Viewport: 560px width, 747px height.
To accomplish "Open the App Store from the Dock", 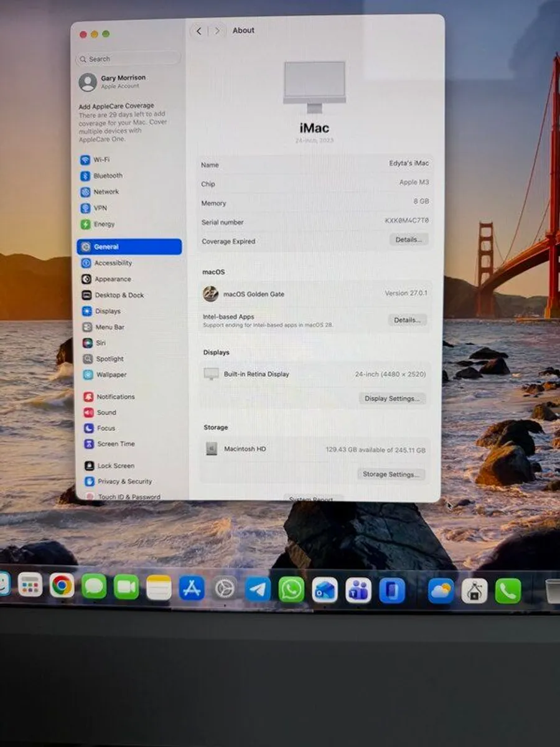I will tap(192, 588).
